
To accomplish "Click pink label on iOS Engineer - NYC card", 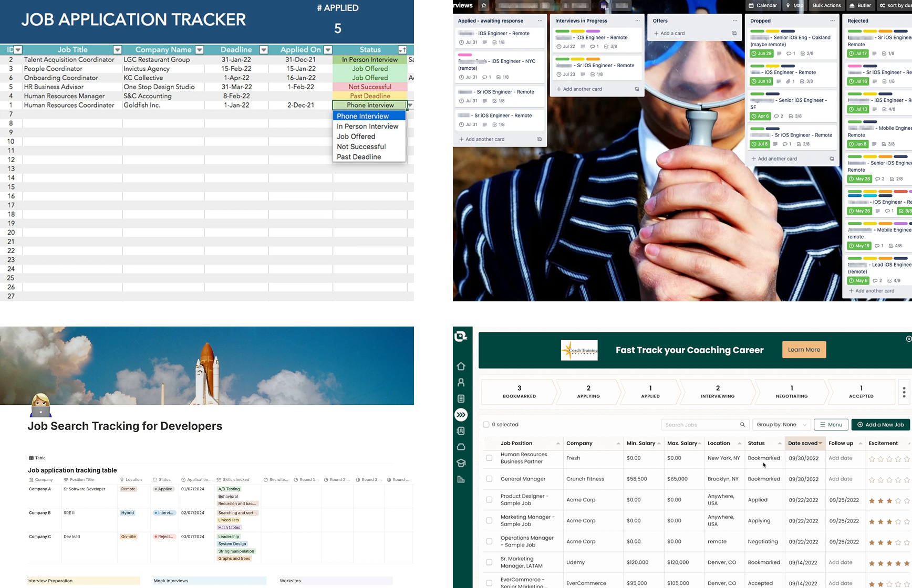I will click(x=464, y=55).
